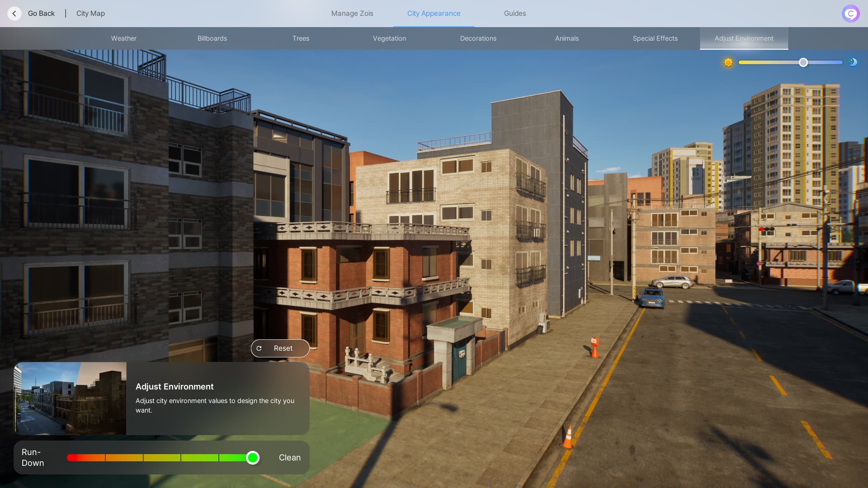This screenshot has width=868, height=488.
Task: Click the reset circular arrow icon
Action: pyautogui.click(x=259, y=348)
